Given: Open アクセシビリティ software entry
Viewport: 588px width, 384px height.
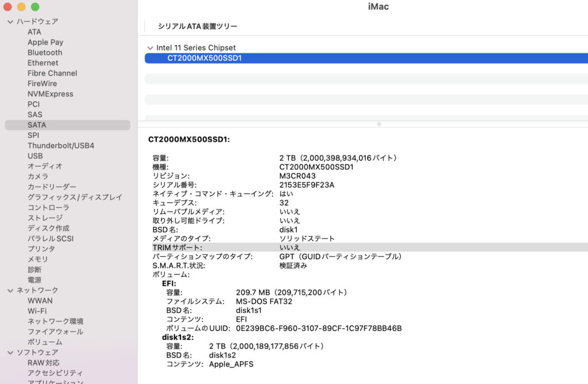Looking at the screenshot, I should click(x=55, y=373).
